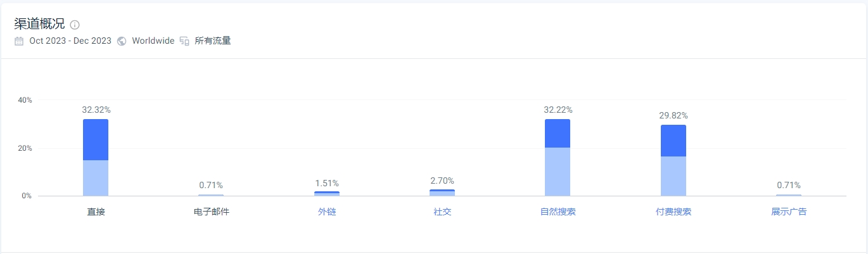Click the dark blue segment of 付费搜索 bar
The width and height of the screenshot is (868, 254).
coord(673,141)
